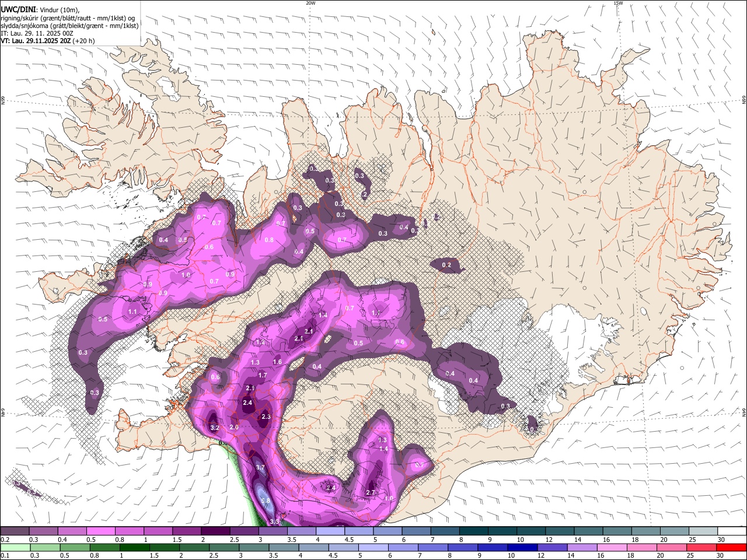Click the UWC/DINI title text

[18, 9]
